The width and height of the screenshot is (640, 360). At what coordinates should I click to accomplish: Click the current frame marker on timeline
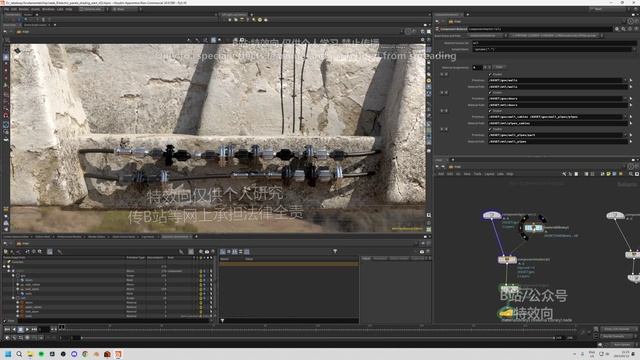(62, 327)
